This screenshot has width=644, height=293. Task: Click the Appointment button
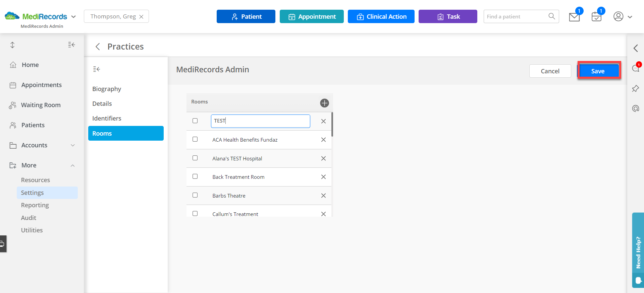312,16
